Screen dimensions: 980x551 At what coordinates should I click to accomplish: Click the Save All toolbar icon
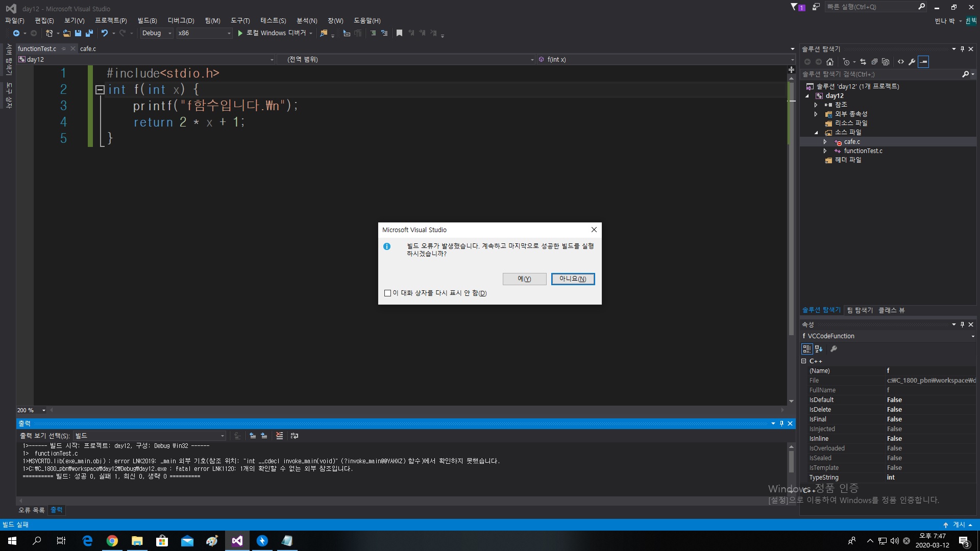(89, 33)
